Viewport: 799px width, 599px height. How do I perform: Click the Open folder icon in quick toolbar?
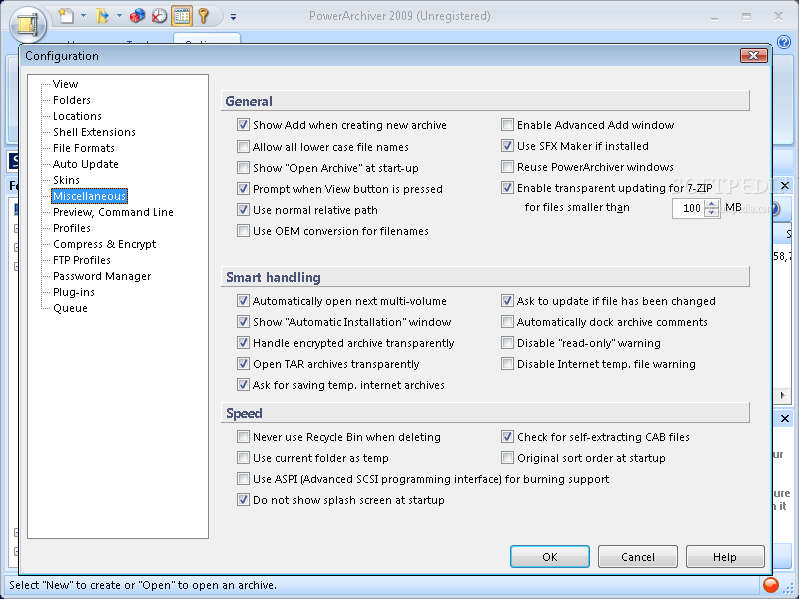[x=102, y=16]
